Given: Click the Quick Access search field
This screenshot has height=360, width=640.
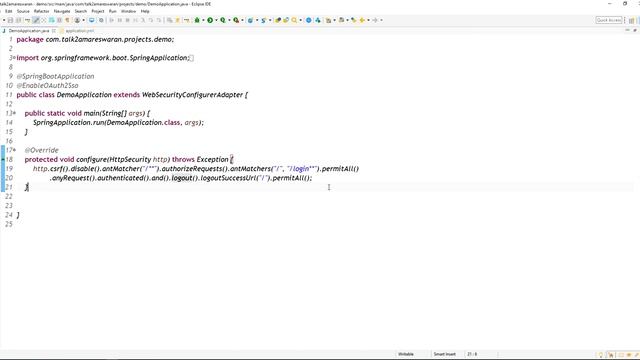Looking at the screenshot, I should coord(609,20).
